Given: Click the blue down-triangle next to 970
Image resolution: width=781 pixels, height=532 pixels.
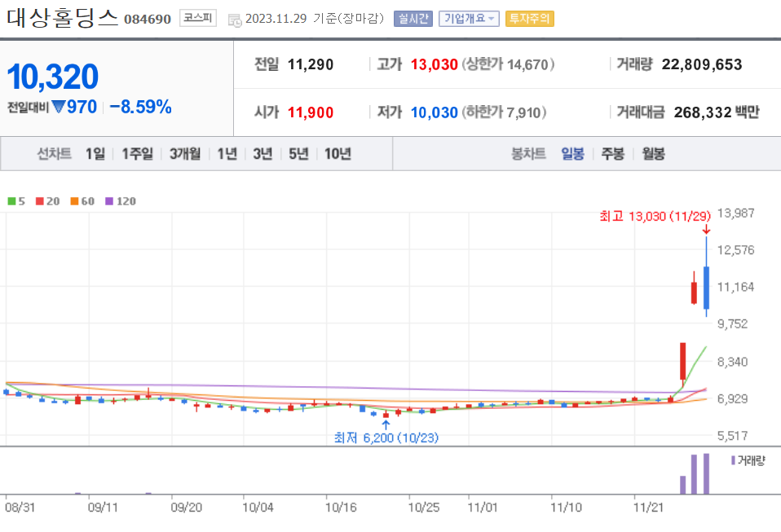Looking at the screenshot, I should pos(59,107).
